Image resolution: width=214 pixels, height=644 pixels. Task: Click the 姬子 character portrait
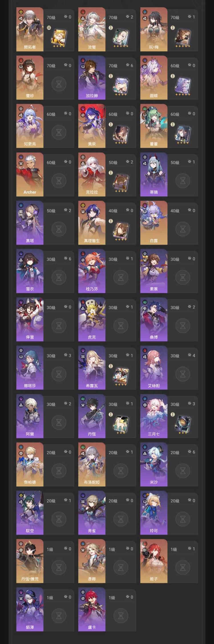[x=154, y=561]
